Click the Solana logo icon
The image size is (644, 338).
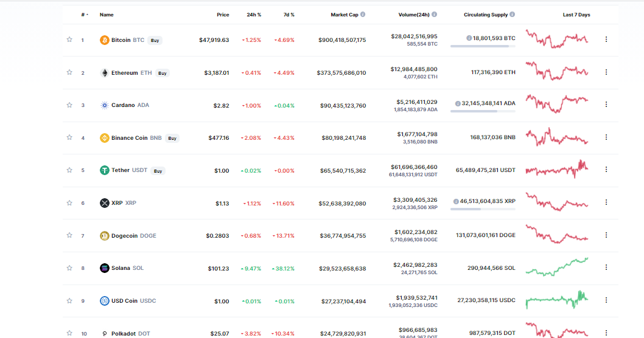click(104, 268)
